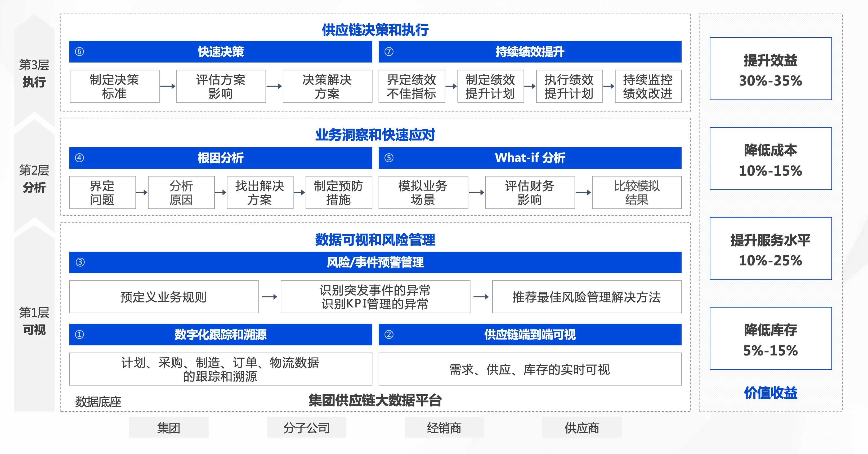Click the 比较模拟结果 step box
The width and height of the screenshot is (868, 454).
pos(637,193)
